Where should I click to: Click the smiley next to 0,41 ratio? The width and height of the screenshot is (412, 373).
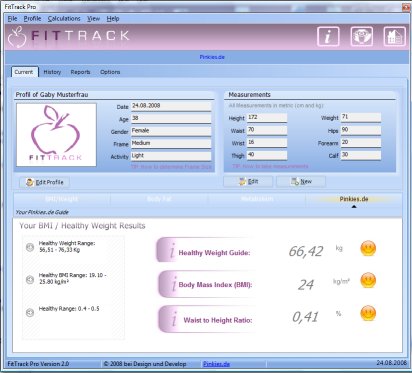[368, 313]
